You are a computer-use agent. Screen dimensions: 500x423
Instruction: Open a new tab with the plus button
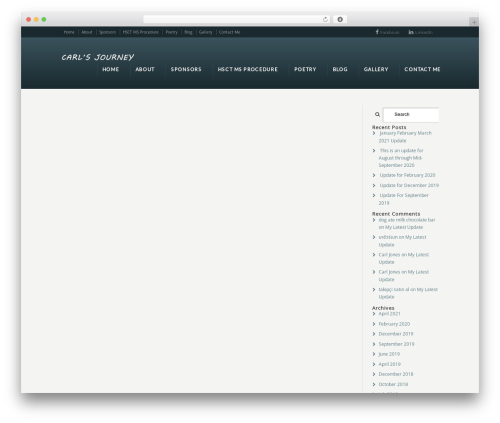point(474,22)
